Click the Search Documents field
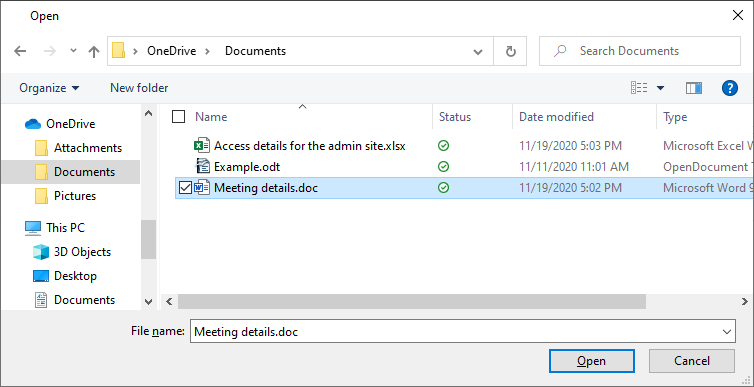Viewport: 754px width, 387px height. click(640, 51)
